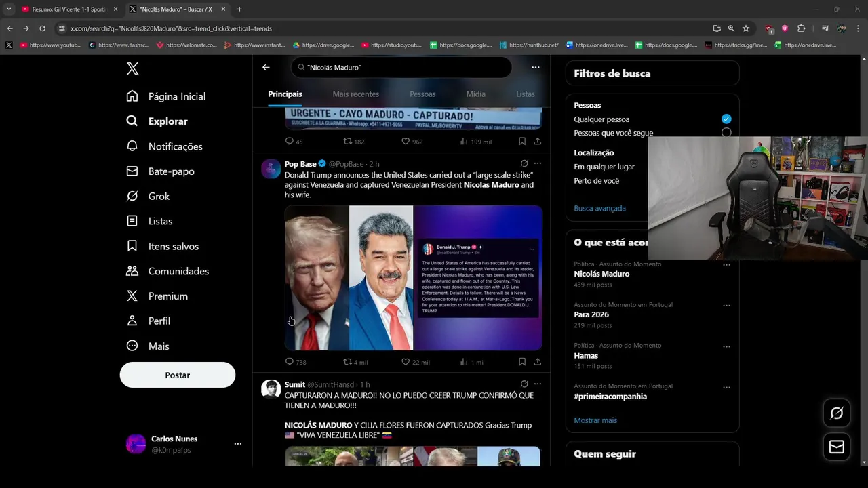This screenshot has height=488, width=868.
Task: Expand the Mais menu in sidebar
Action: [x=148, y=346]
